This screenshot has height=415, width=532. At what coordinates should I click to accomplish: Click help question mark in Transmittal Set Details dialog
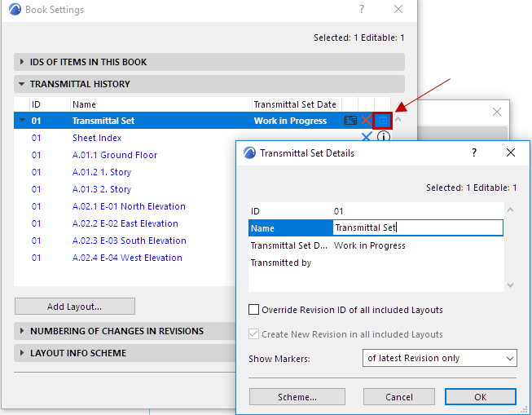pos(474,152)
